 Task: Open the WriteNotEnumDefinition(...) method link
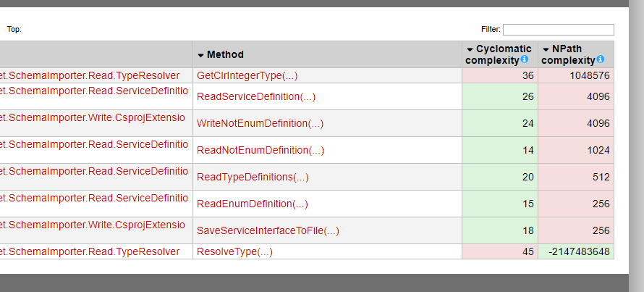pos(260,123)
